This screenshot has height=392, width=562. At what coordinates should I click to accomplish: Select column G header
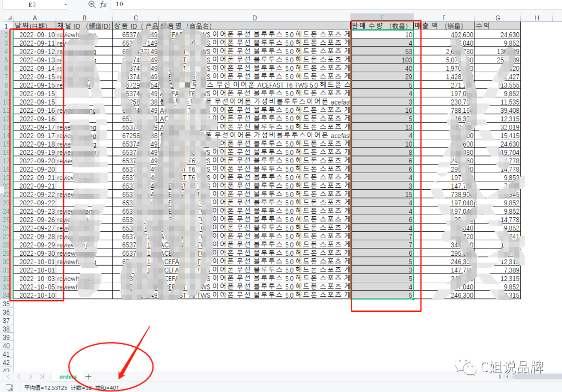point(497,18)
